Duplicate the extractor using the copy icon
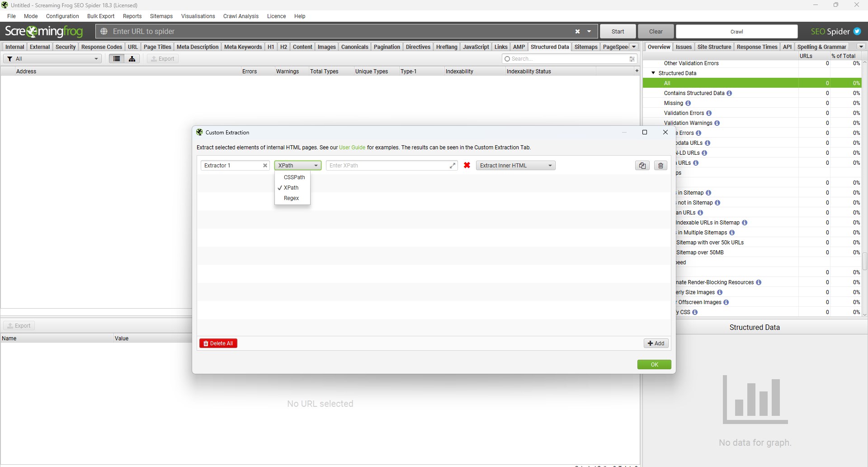This screenshot has width=868, height=467. coord(642,165)
